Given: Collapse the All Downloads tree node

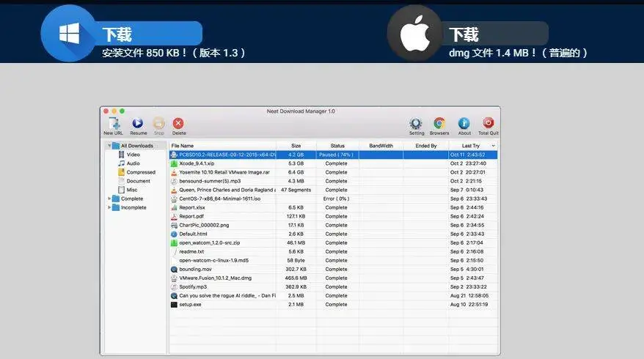Looking at the screenshot, I should pos(109,146).
